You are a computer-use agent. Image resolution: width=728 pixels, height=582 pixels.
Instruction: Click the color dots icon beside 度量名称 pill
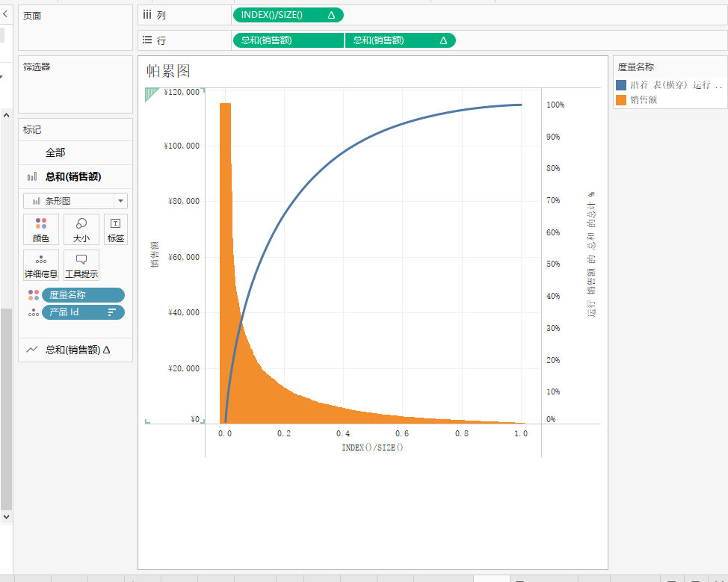tap(34, 295)
